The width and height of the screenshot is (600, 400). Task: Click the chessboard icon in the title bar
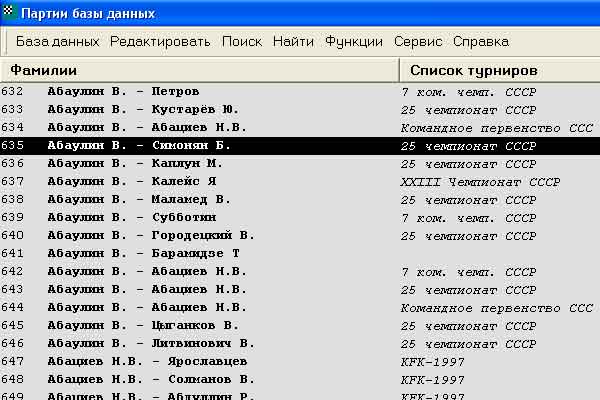8,10
